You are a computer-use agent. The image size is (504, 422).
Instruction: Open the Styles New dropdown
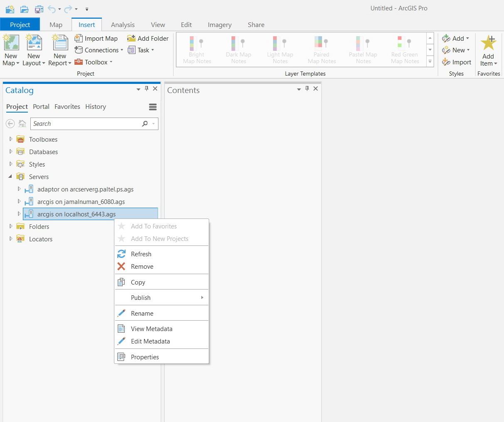click(456, 50)
